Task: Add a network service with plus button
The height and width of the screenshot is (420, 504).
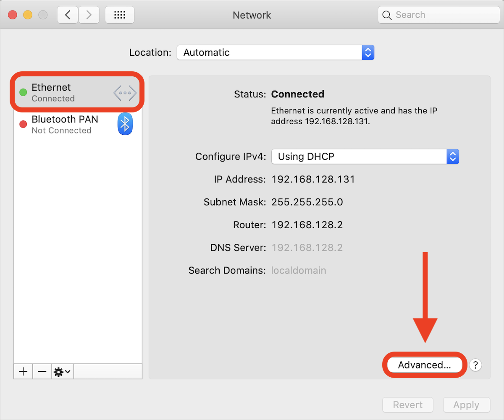Action: click(x=23, y=371)
